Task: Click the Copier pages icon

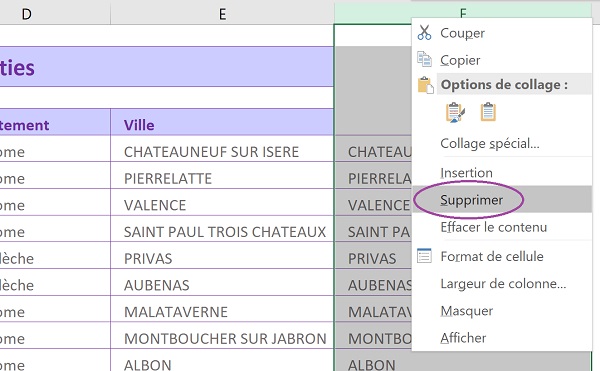Action: click(424, 59)
